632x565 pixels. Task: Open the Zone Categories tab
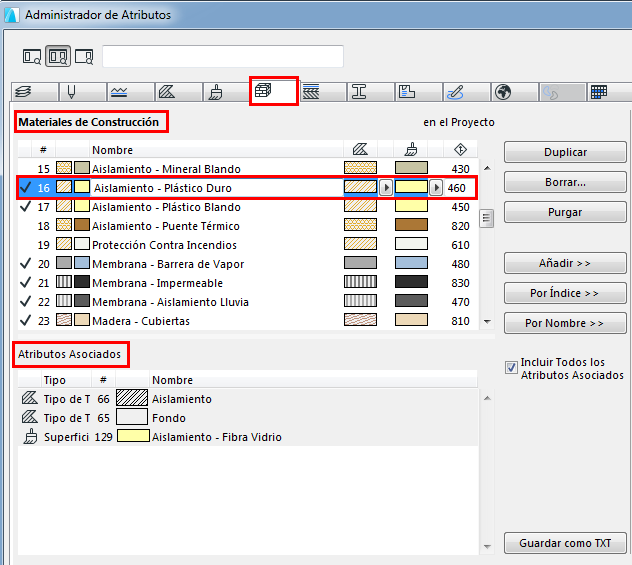(418, 92)
